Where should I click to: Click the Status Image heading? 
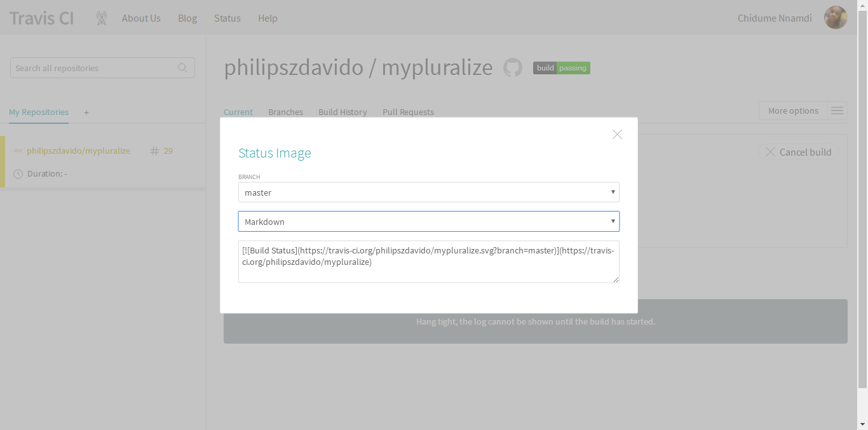click(x=275, y=153)
